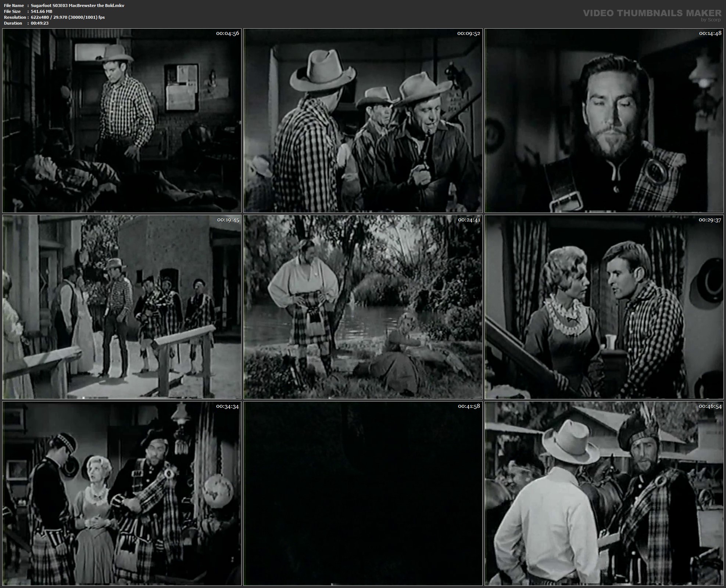
Task: Click the 00:04:56 timestamp label
Action: (227, 33)
